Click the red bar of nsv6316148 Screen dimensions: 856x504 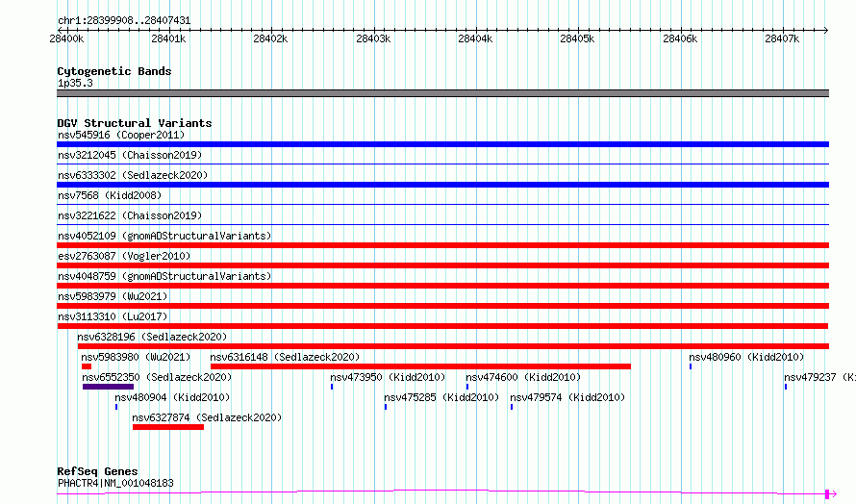pyautogui.click(x=420, y=366)
